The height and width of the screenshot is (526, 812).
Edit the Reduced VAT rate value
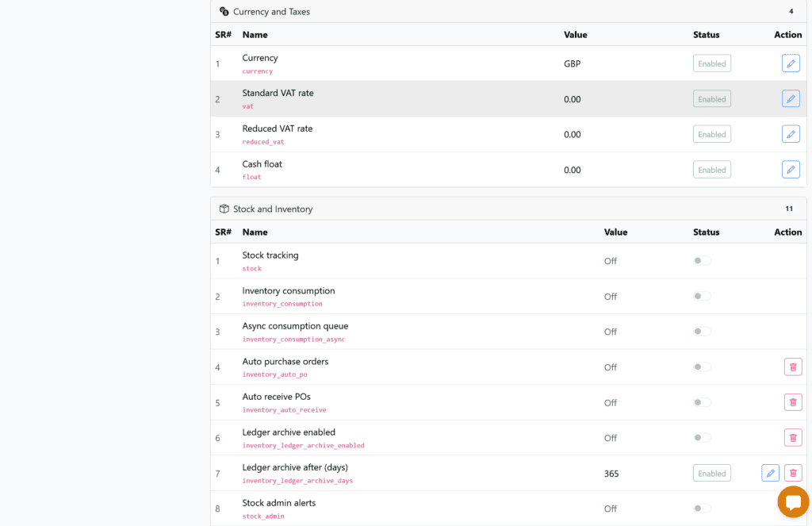click(791, 134)
